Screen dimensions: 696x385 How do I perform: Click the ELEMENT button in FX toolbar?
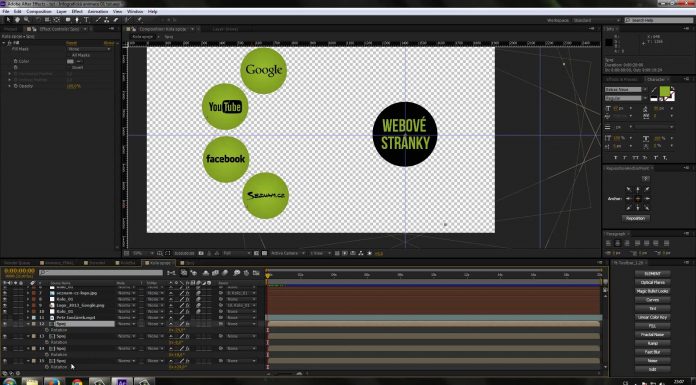pyautogui.click(x=652, y=274)
